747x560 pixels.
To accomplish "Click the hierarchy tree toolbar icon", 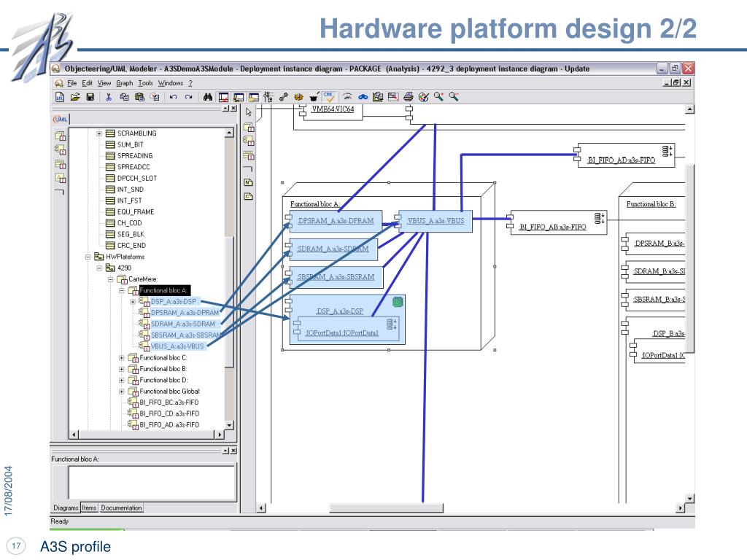I will [x=268, y=97].
